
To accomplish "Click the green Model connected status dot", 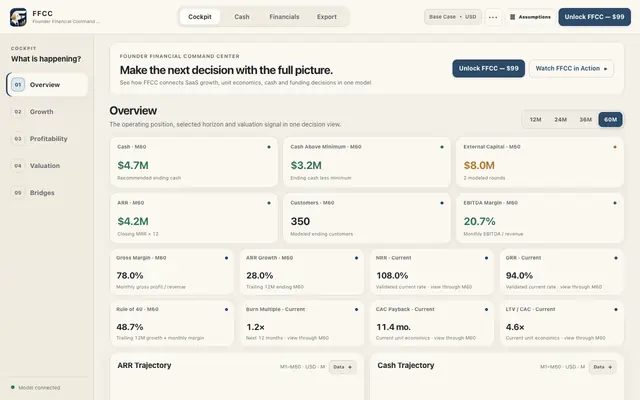I will pyautogui.click(x=13, y=387).
